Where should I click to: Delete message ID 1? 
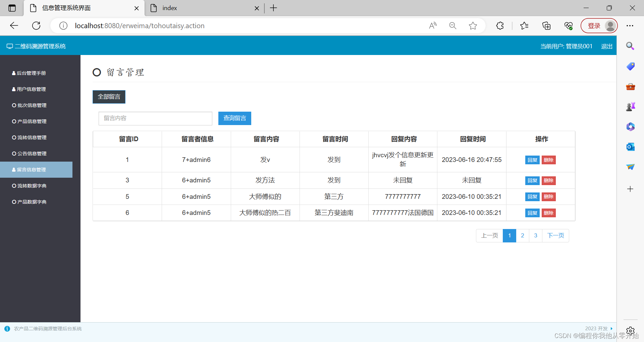click(548, 160)
